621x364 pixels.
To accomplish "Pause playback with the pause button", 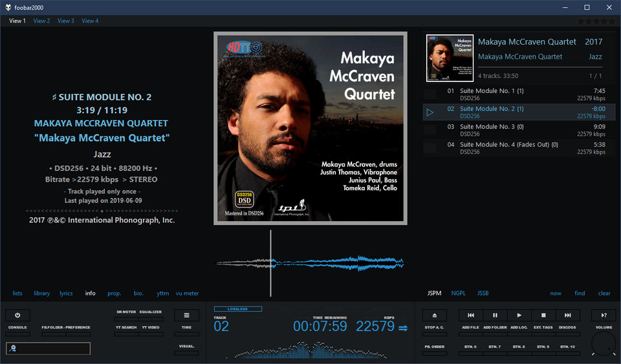I will click(495, 316).
